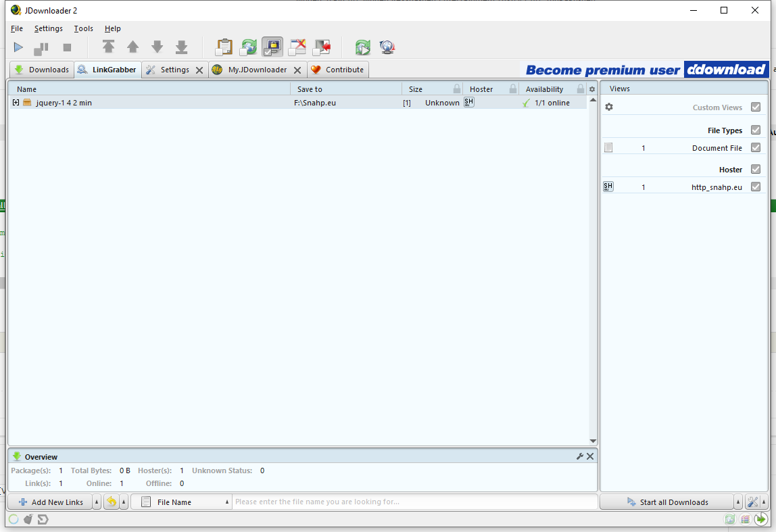776x532 pixels.
Task: Switch to the Downloads tab
Action: (x=42, y=69)
